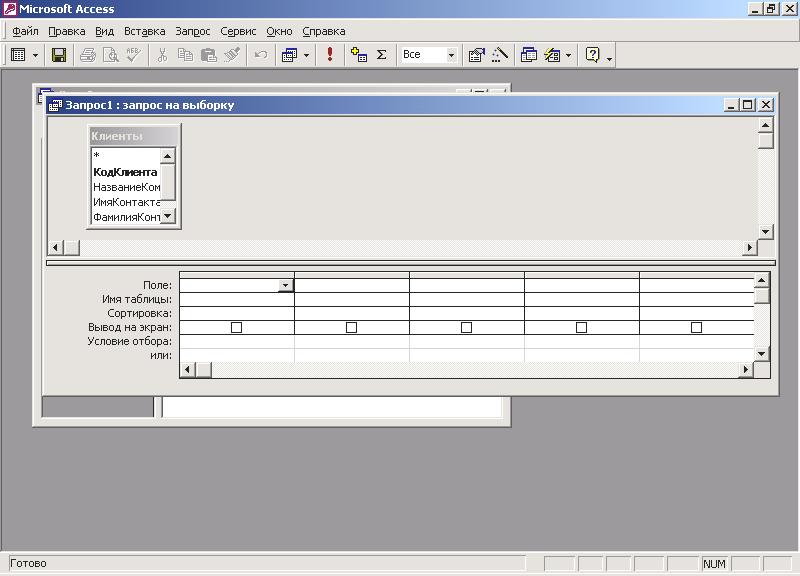Click the Undo arrow icon
800x576 pixels.
(x=261, y=55)
